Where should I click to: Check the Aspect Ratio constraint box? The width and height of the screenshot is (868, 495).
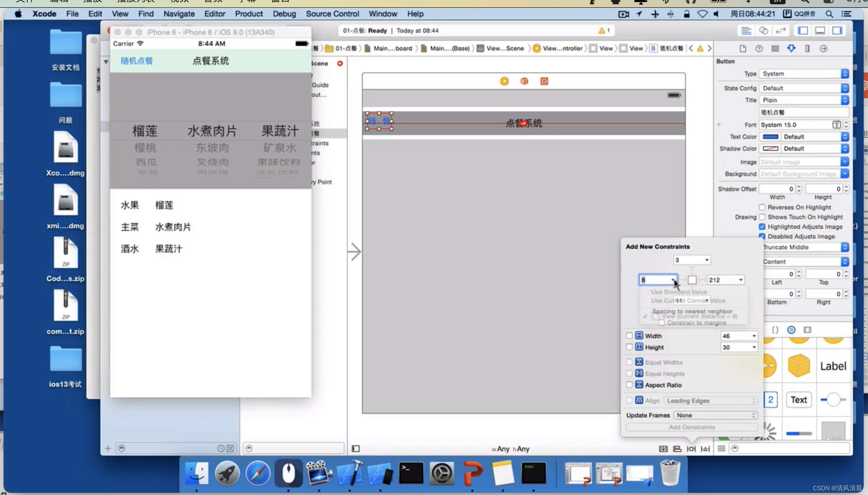(x=629, y=385)
